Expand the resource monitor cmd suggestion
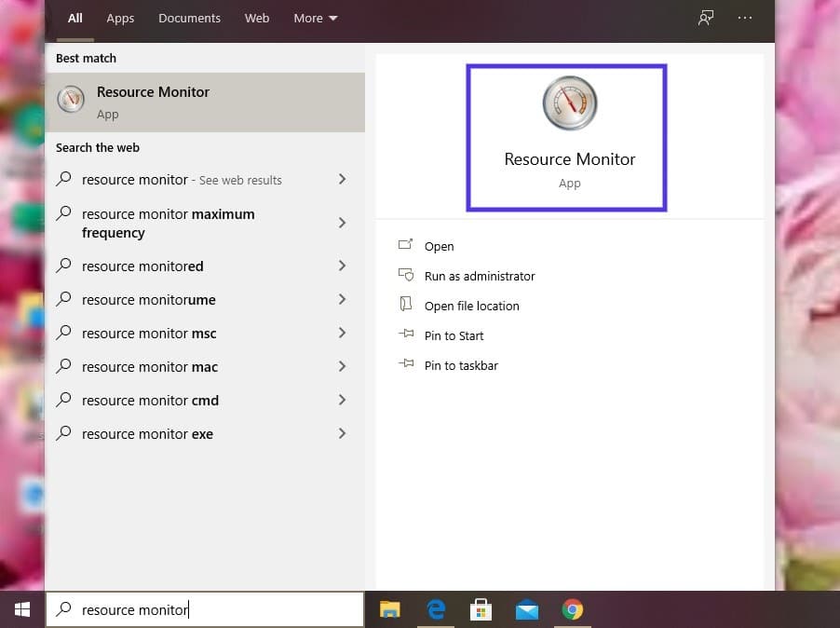Viewport: 840px width, 628px height. 342,400
